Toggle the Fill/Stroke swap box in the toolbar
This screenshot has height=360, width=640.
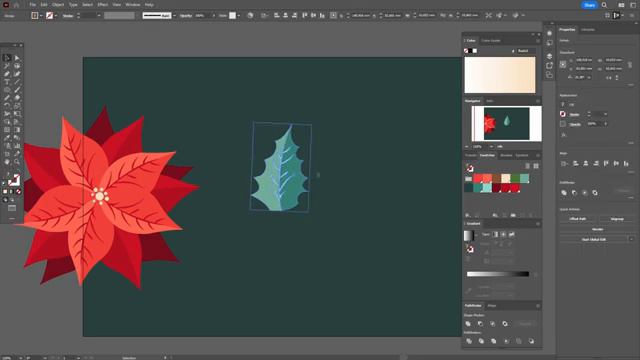coord(14,180)
